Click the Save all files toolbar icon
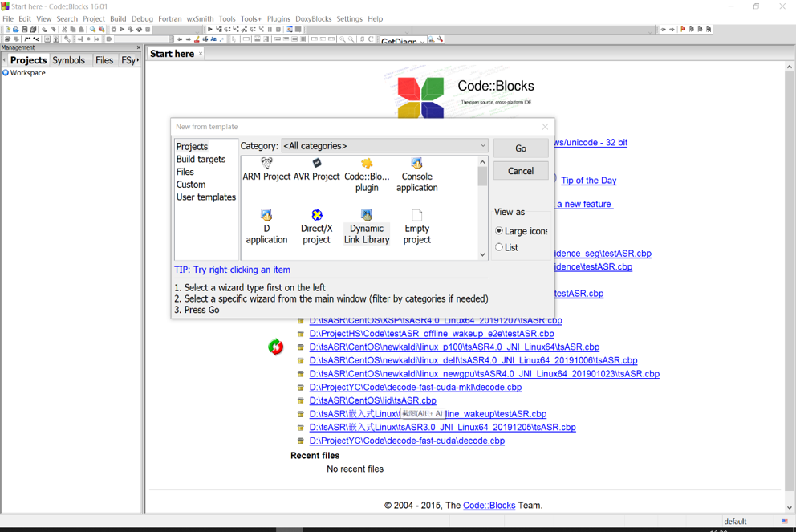This screenshot has height=532, width=796. [x=33, y=30]
